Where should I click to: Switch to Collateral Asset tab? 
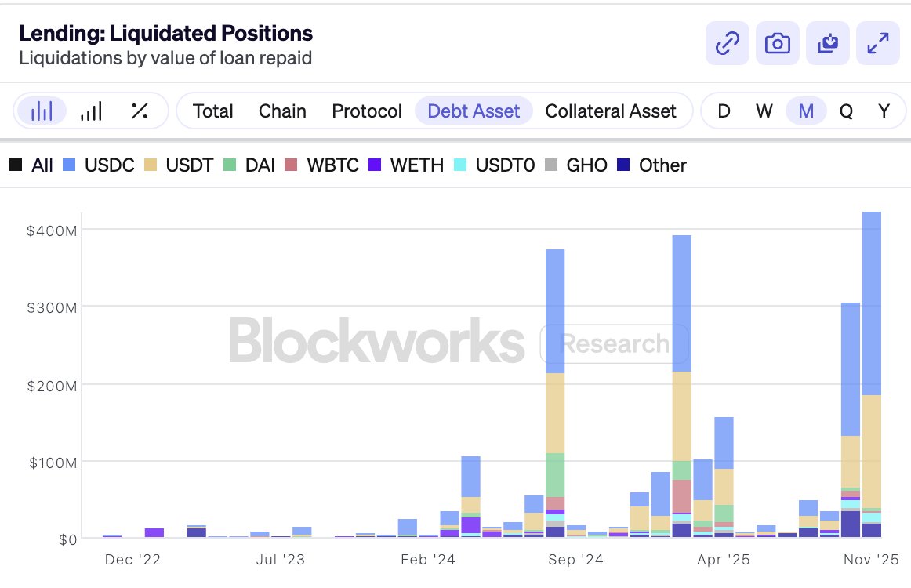coord(611,111)
